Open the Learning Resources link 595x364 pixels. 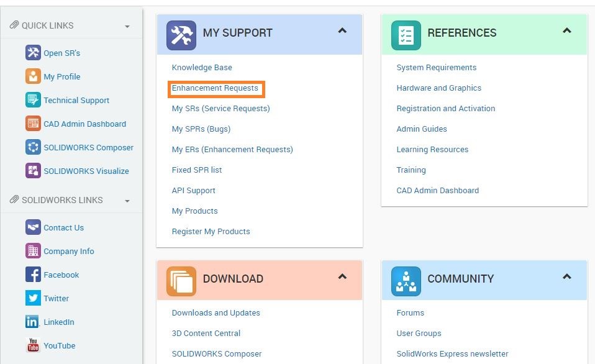(432, 150)
